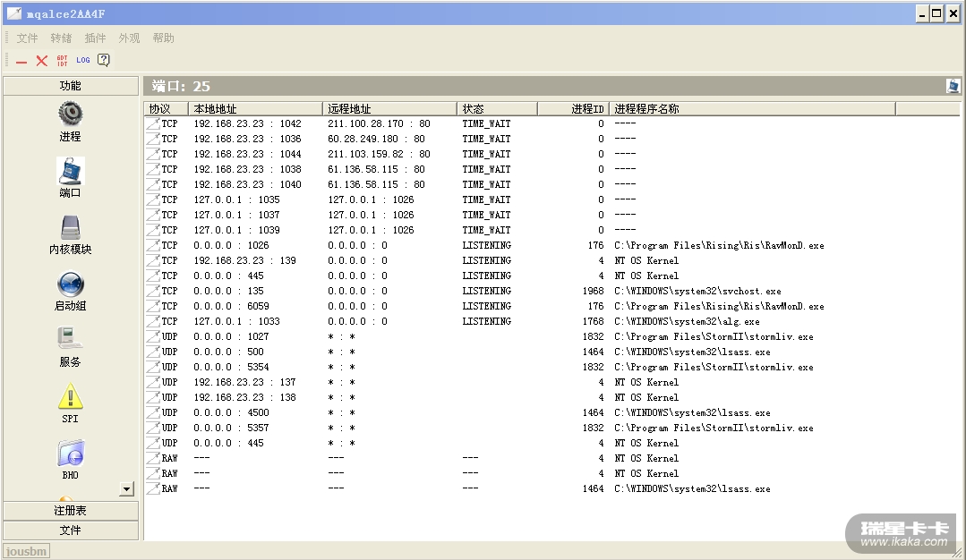Open the BHO sidebar icon
The height and width of the screenshot is (560, 966).
coord(70,454)
